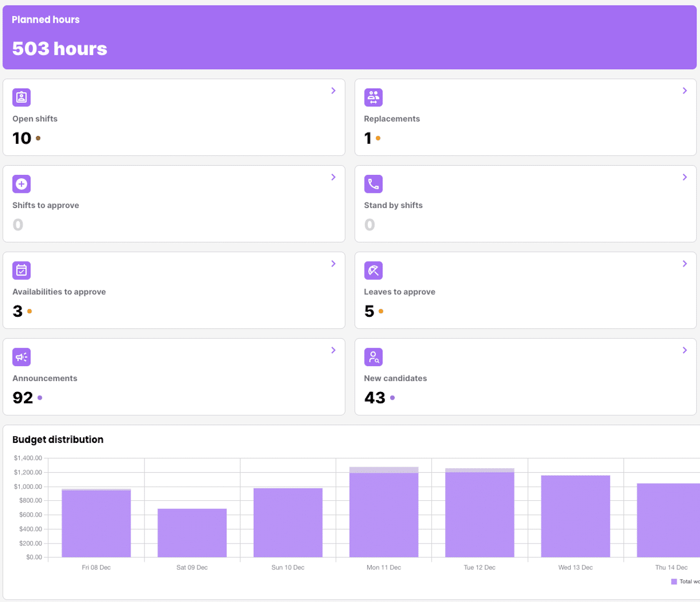Click the Wed 13 Dec budget bar
This screenshot has height=602, width=700.
(575, 516)
